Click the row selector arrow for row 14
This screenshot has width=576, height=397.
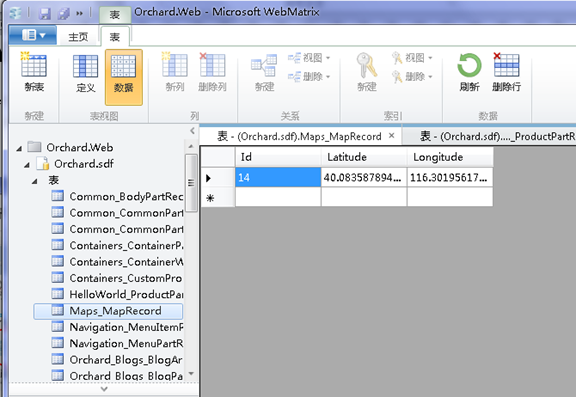[x=218, y=178]
